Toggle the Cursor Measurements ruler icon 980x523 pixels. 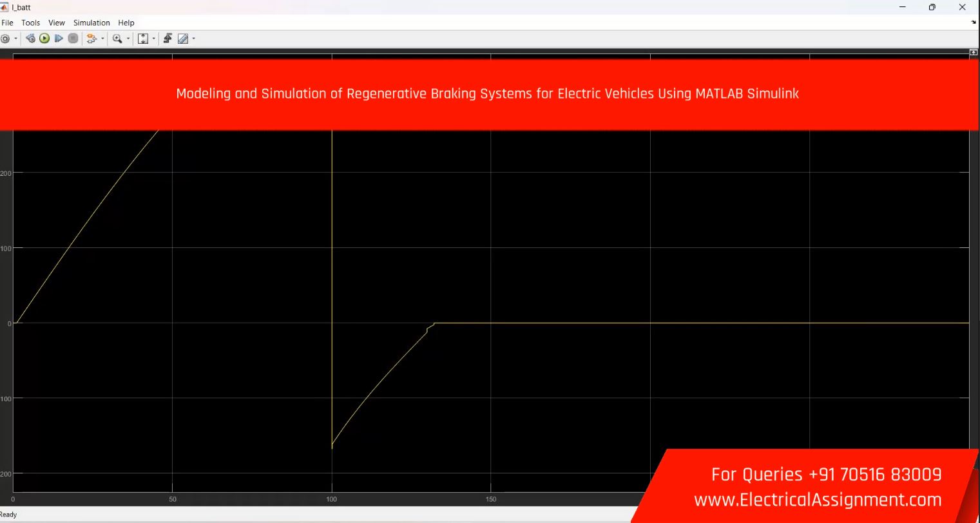click(183, 39)
